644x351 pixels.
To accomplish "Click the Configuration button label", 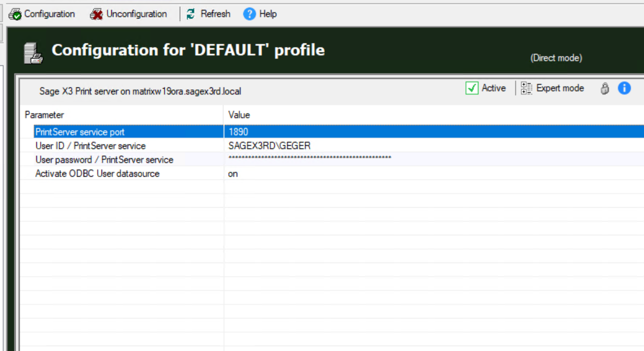I will 49,14.
